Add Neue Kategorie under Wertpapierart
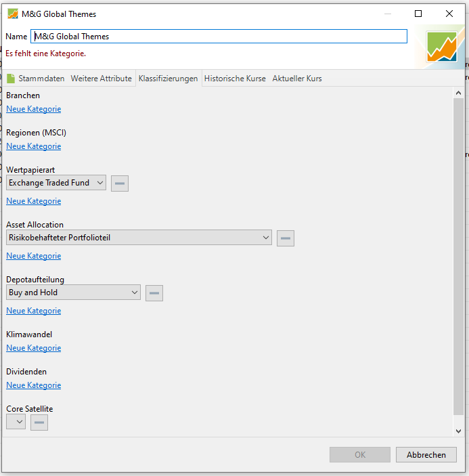 pyautogui.click(x=34, y=201)
